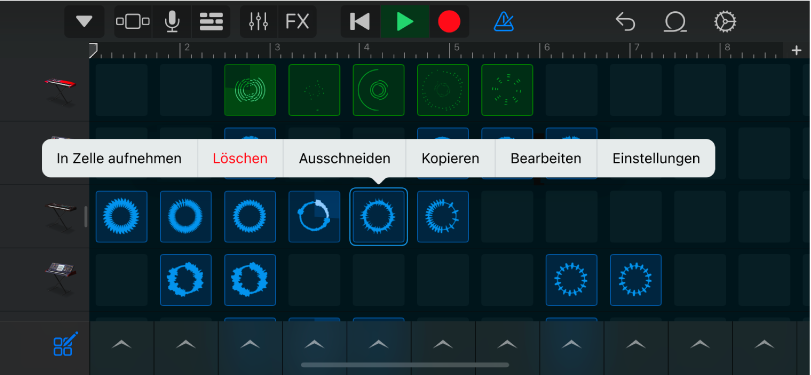Image resolution: width=811 pixels, height=375 pixels.
Task: Trigger column ten with bottom chevron
Action: coord(700,344)
